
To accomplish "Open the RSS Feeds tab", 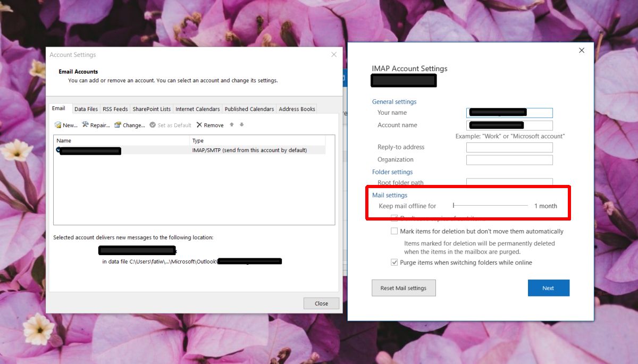I will point(115,109).
